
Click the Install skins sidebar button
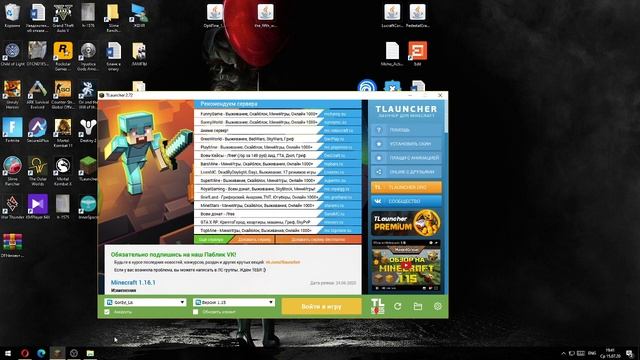pos(406,144)
